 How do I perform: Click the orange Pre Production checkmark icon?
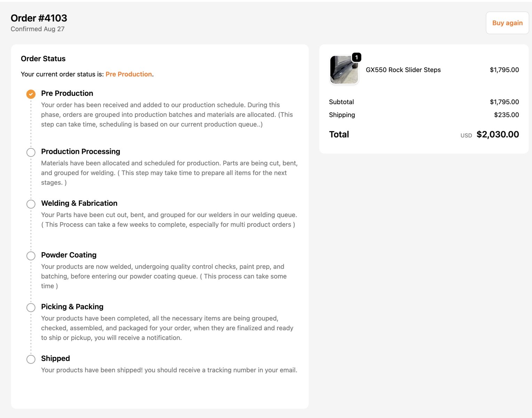[31, 94]
